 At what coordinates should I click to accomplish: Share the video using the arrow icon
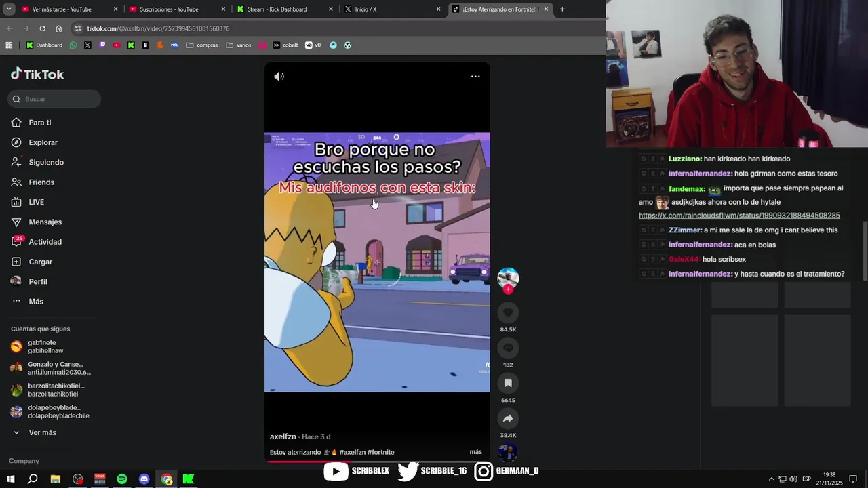point(508,418)
